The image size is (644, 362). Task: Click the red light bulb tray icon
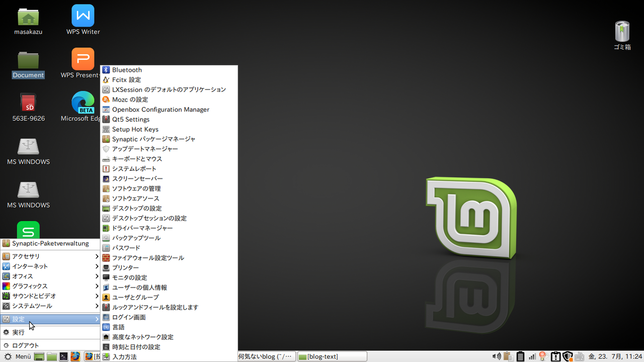[x=543, y=356]
